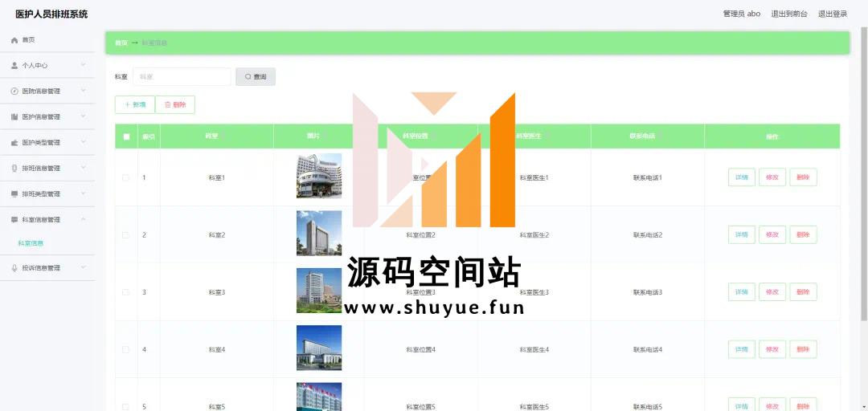The height and width of the screenshot is (411, 868).
Task: Open 详情 for row 科室1
Action: [x=741, y=177]
